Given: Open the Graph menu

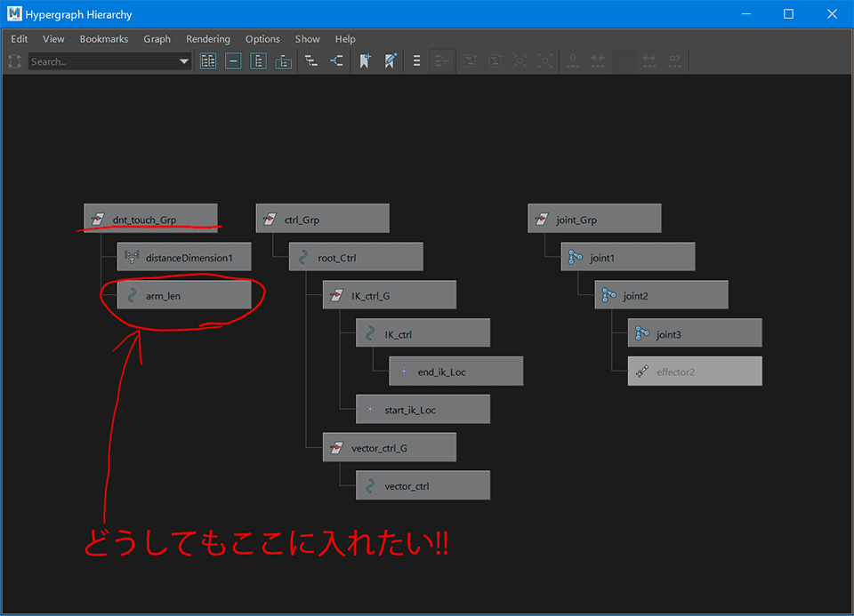Looking at the screenshot, I should pyautogui.click(x=157, y=39).
